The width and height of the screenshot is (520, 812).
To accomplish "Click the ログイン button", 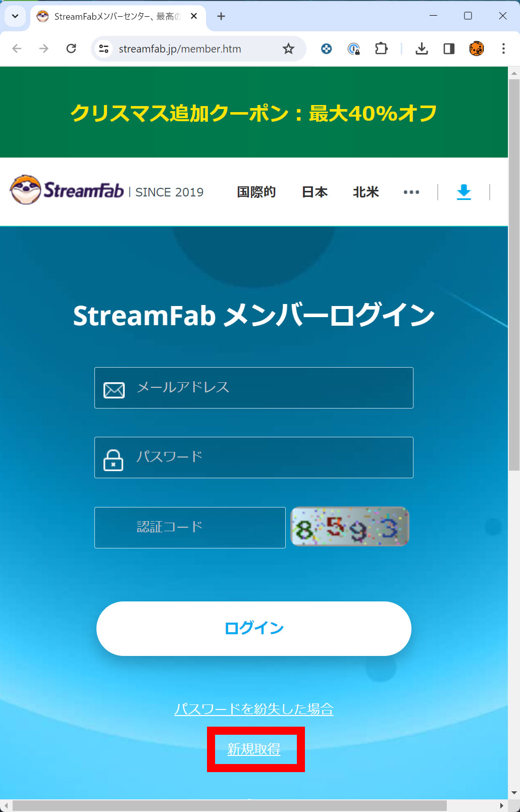I will [x=254, y=629].
